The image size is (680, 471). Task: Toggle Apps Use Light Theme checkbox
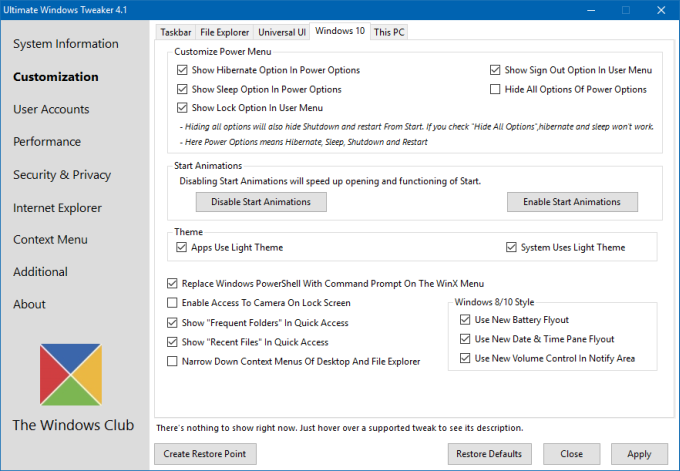[181, 247]
